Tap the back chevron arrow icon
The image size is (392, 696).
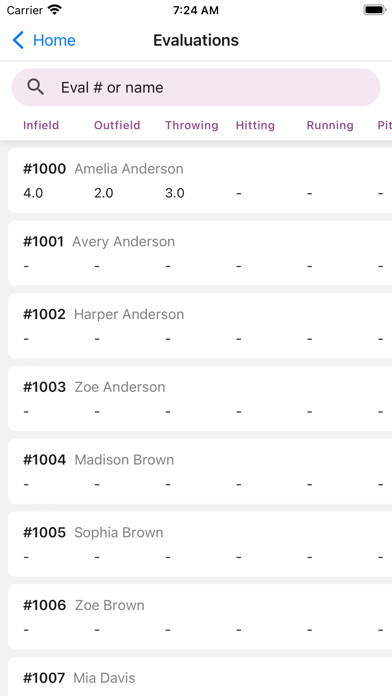[18, 40]
